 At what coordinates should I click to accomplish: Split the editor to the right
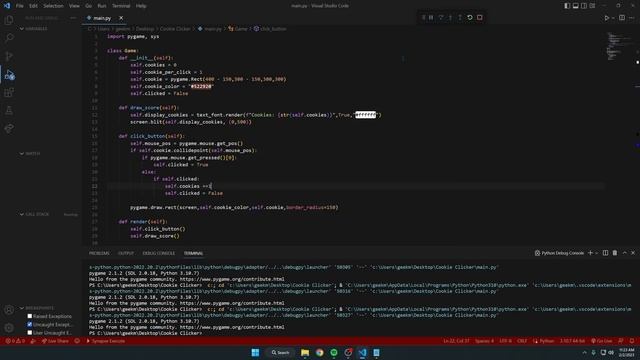[622, 18]
